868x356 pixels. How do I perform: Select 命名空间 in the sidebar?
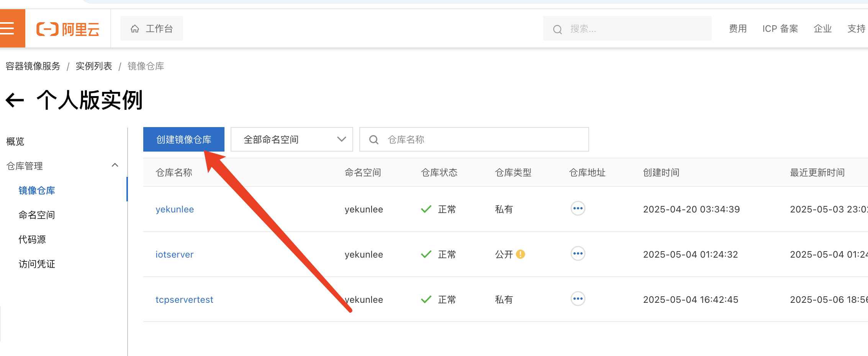click(x=37, y=215)
